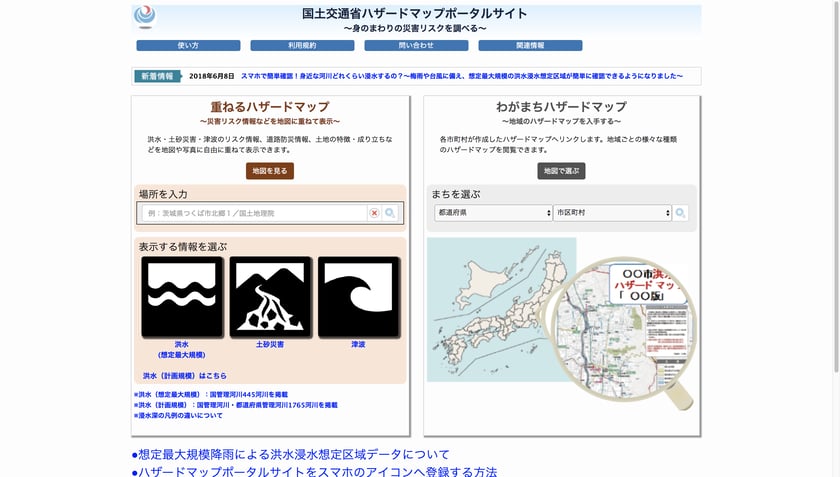Click the わがまちハザードマップ heading
840x477 pixels.
(561, 107)
